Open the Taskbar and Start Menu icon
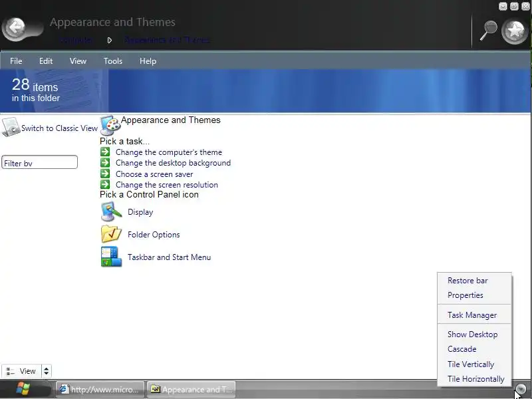Viewport: 532px width, 399px height. point(111,257)
